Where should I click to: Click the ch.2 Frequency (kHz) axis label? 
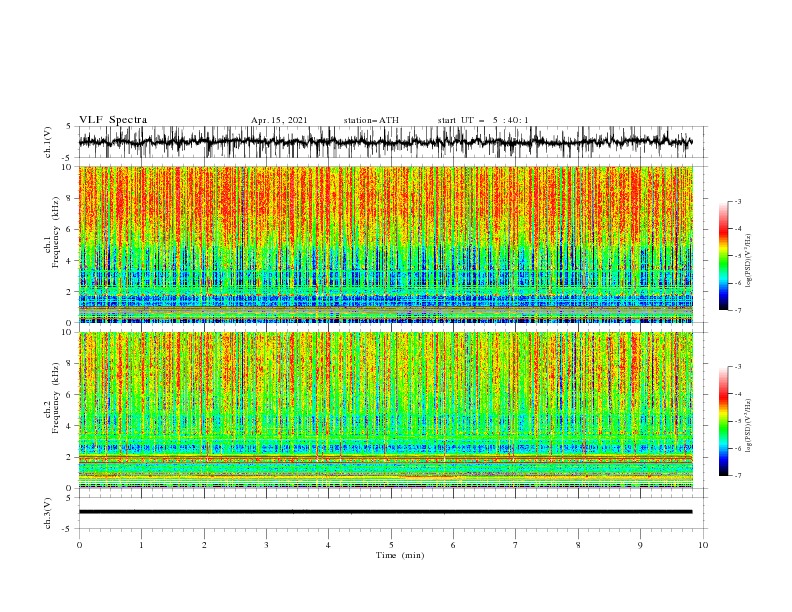[x=52, y=398]
